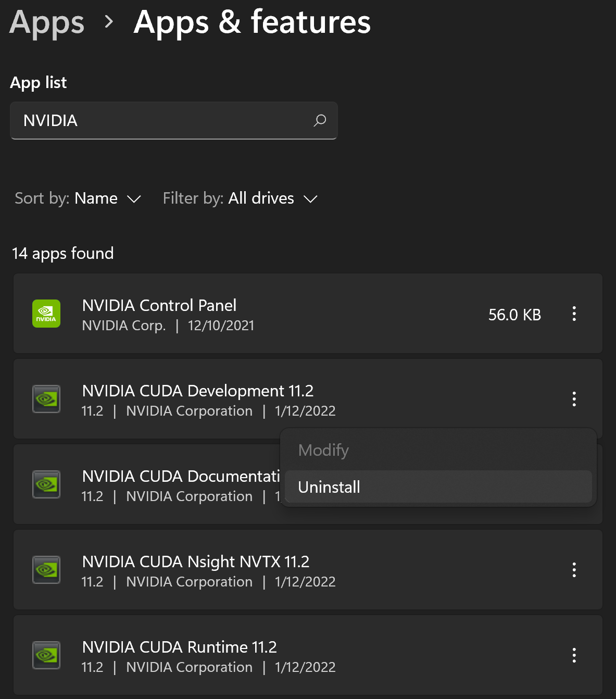Select the NVIDIA CUDA Development 11.2 title
The image size is (616, 699).
click(x=198, y=391)
